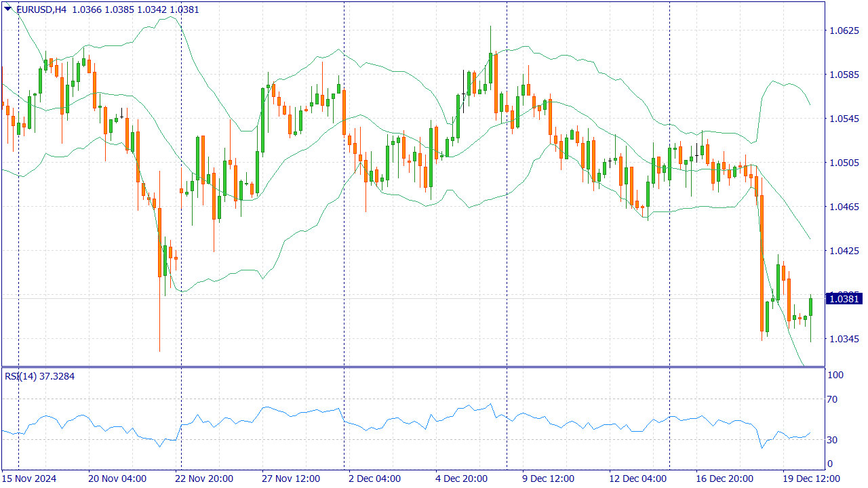Click the 1.0345 price axis label
Screen dimensions: 868x488
(x=844, y=339)
